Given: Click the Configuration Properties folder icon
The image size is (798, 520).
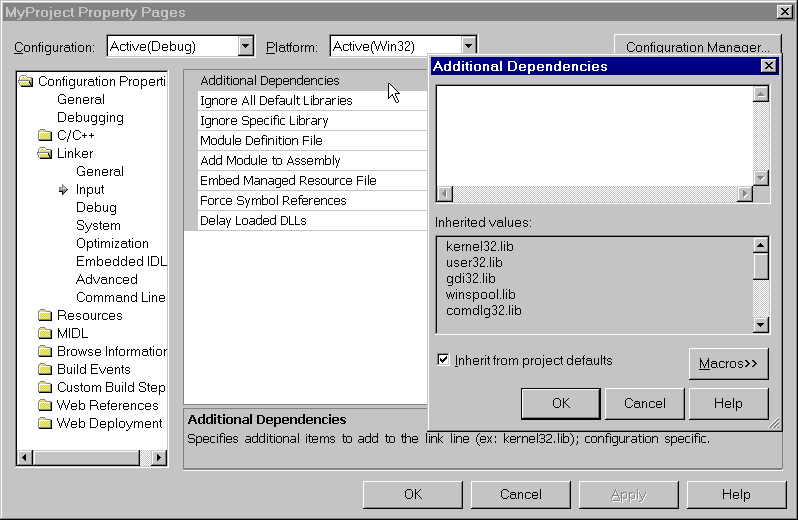Looking at the screenshot, I should pos(26,82).
